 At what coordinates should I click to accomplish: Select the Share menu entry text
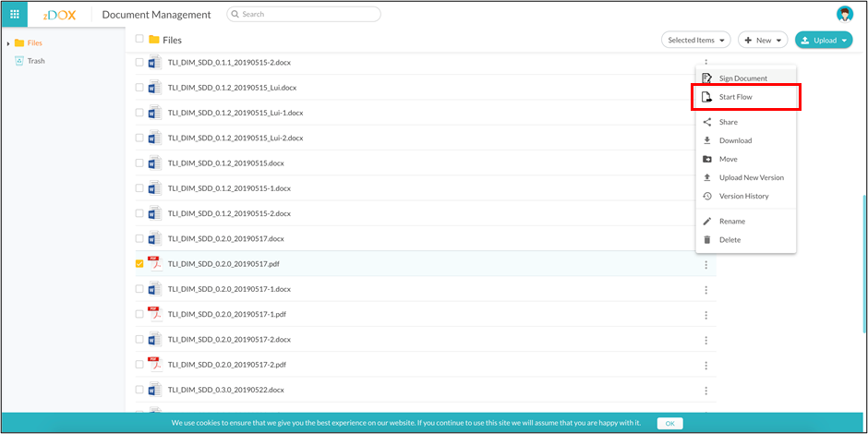coord(728,122)
